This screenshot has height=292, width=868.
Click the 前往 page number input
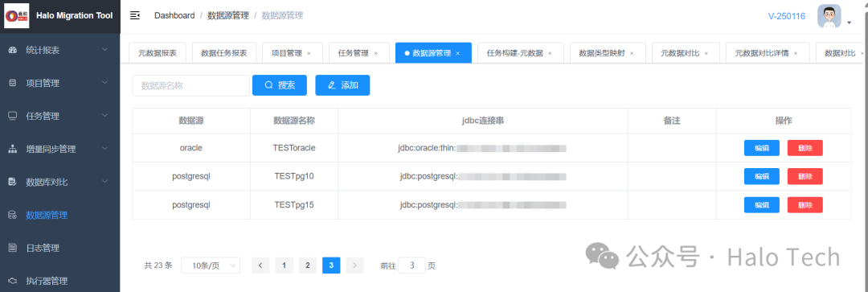pos(411,265)
